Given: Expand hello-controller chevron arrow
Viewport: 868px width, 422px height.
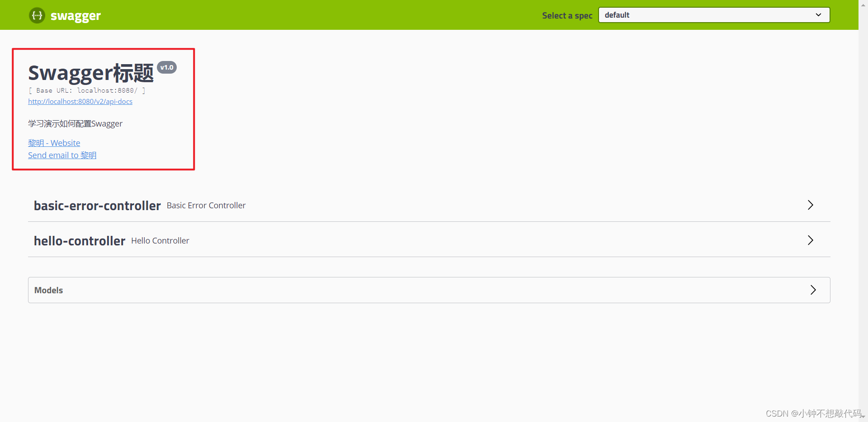Looking at the screenshot, I should (x=810, y=240).
